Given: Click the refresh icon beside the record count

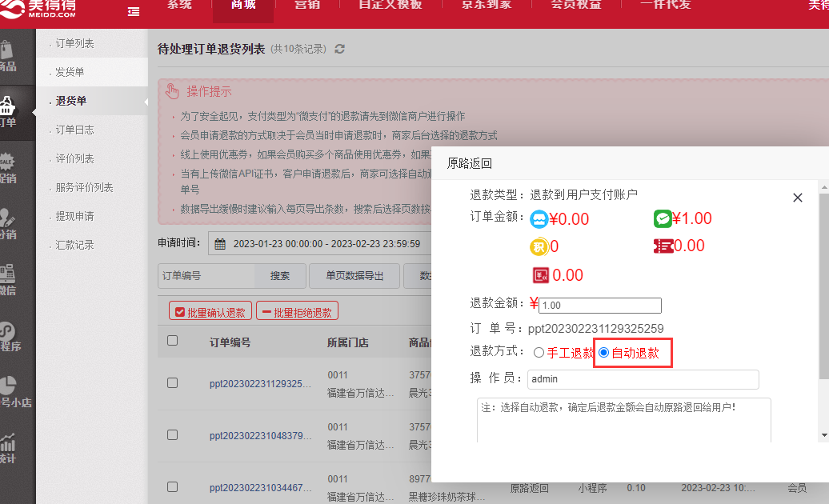Looking at the screenshot, I should pyautogui.click(x=340, y=50).
